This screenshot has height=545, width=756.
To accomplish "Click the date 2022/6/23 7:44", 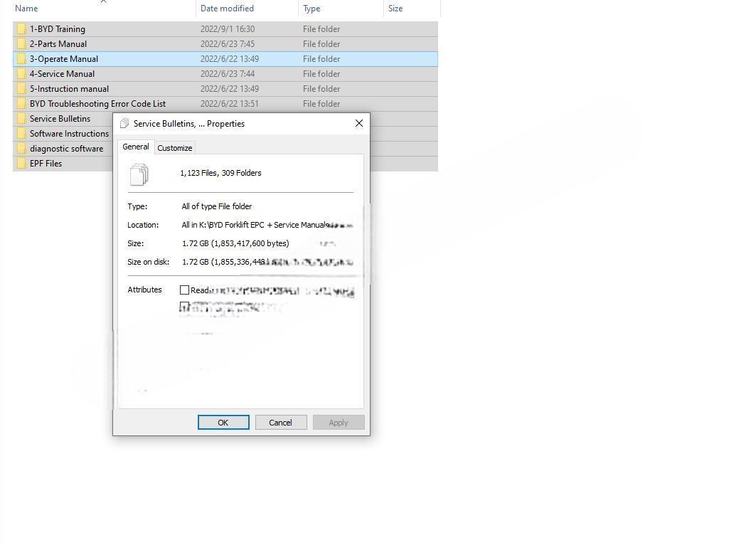I will pos(228,74).
